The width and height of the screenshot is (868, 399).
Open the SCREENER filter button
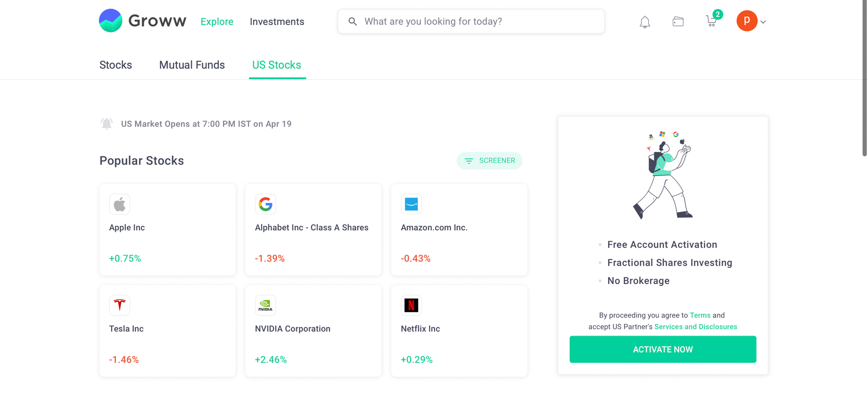point(489,160)
